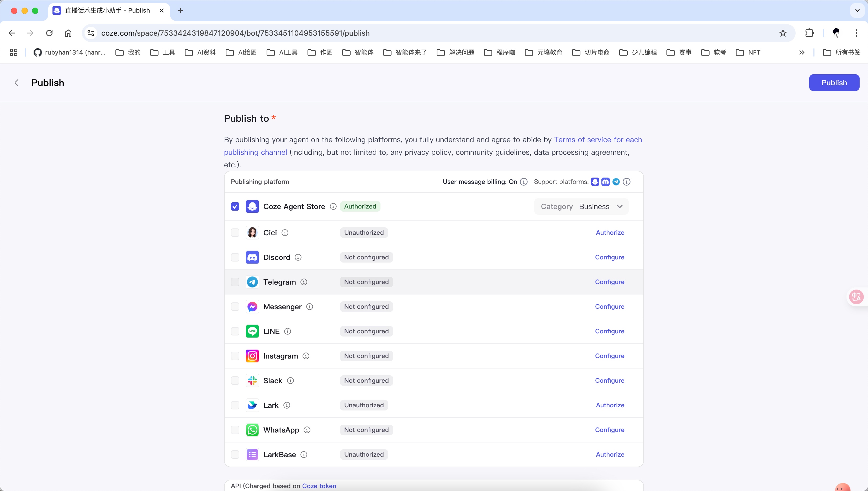Click info icon beside User message billing
Screen dimensions: 868x491
[523, 182]
